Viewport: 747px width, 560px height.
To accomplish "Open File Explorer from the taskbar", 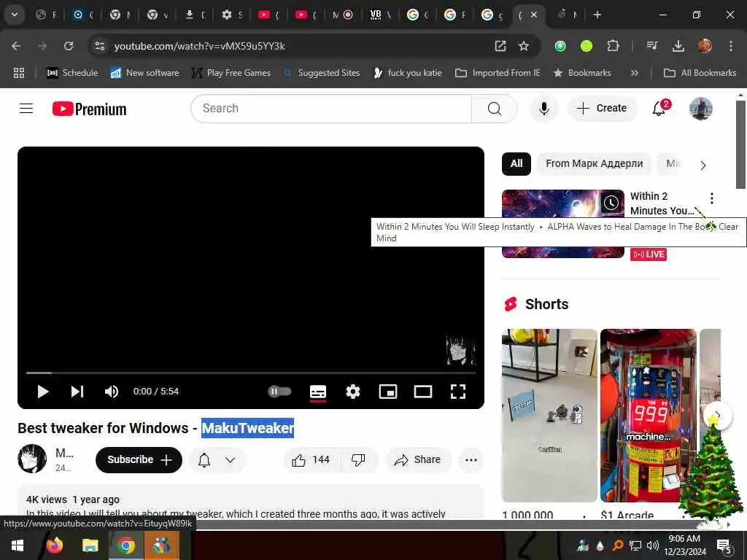I will pos(90,545).
